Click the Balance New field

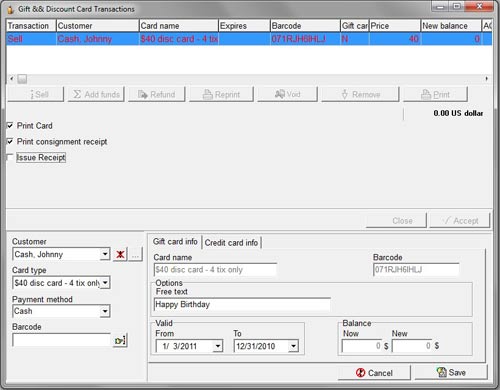412,346
